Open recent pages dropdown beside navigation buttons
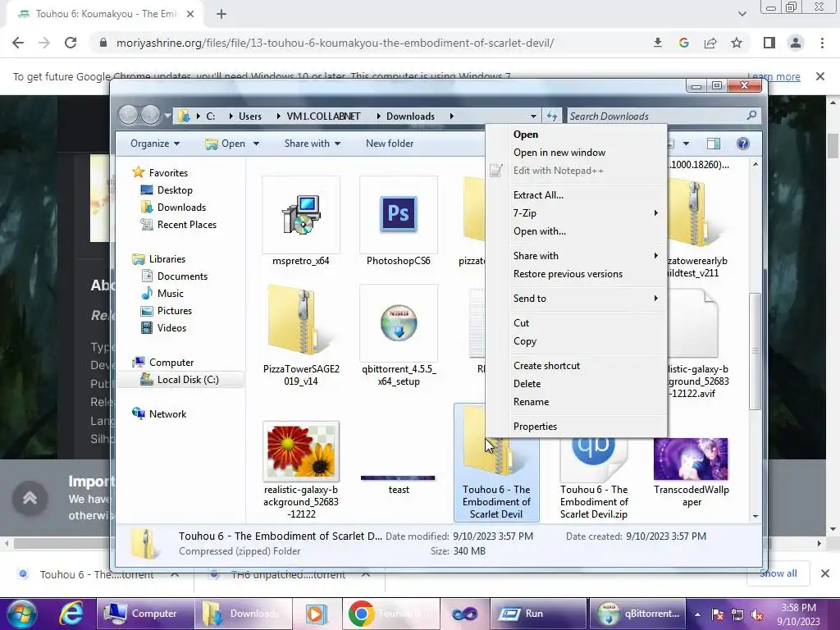Image resolution: width=840 pixels, height=630 pixels. (167, 116)
